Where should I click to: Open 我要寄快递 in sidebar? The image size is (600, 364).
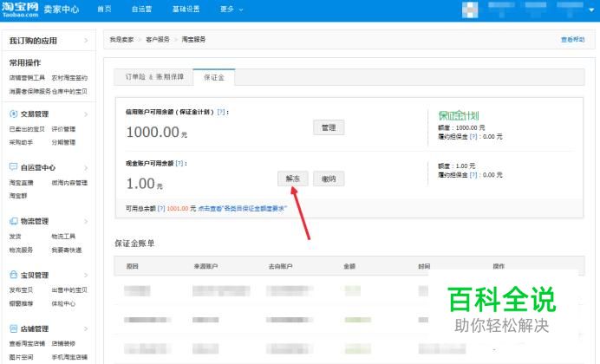click(67, 250)
